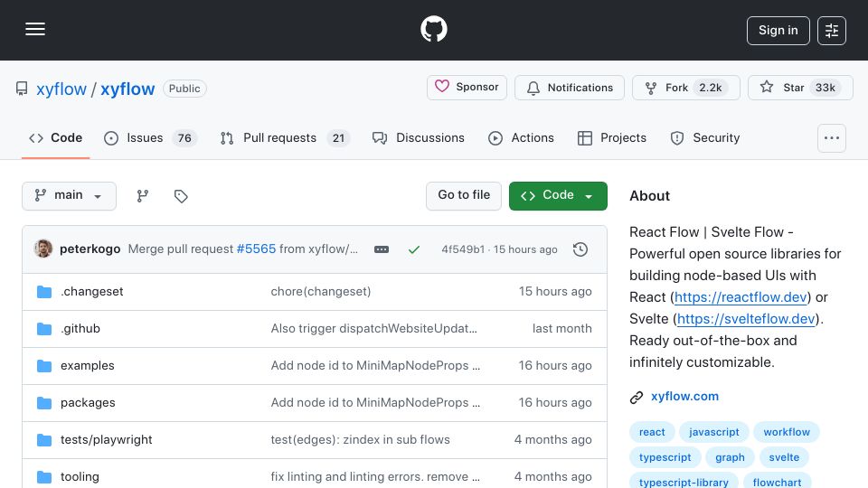Viewport: 868px width, 488px height.
Task: Select the graph topic tag
Action: pyautogui.click(x=730, y=457)
